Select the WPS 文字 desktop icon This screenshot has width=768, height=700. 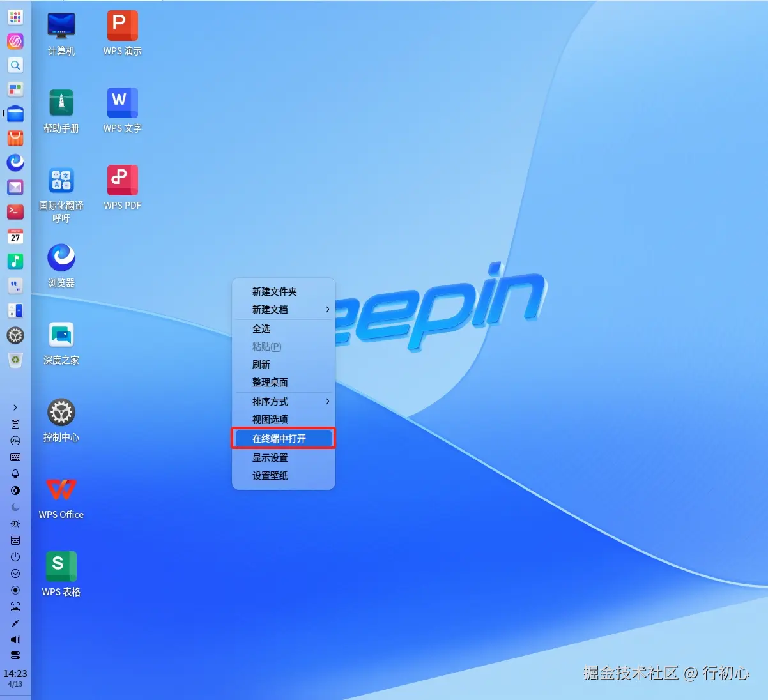click(122, 111)
